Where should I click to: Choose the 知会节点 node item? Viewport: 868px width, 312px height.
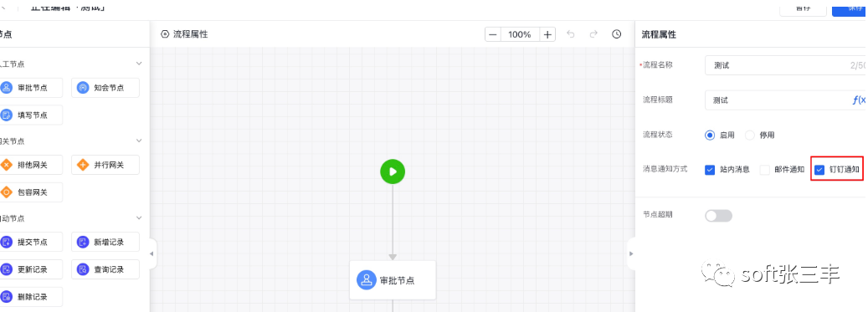pos(105,87)
